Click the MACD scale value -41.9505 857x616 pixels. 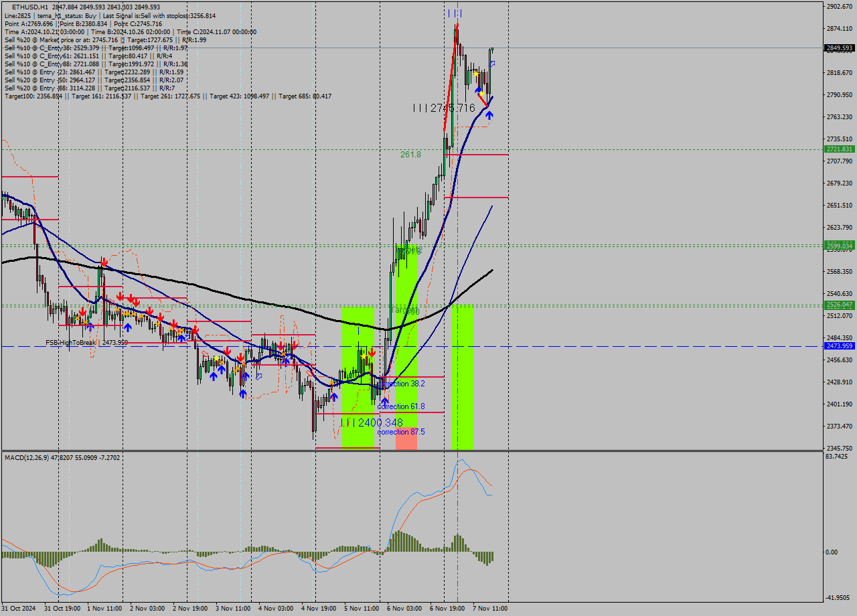point(838,598)
